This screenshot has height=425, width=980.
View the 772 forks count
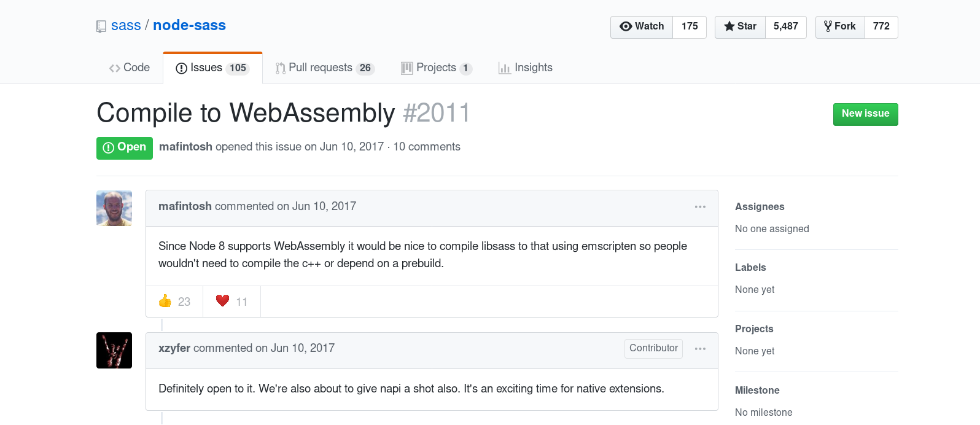tap(881, 26)
